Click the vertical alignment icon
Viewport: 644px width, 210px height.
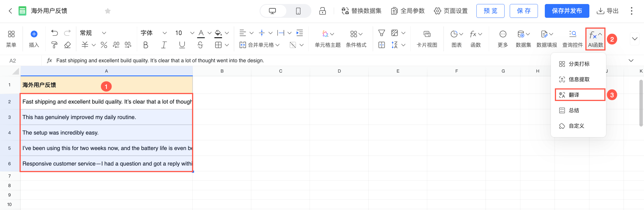click(262, 33)
